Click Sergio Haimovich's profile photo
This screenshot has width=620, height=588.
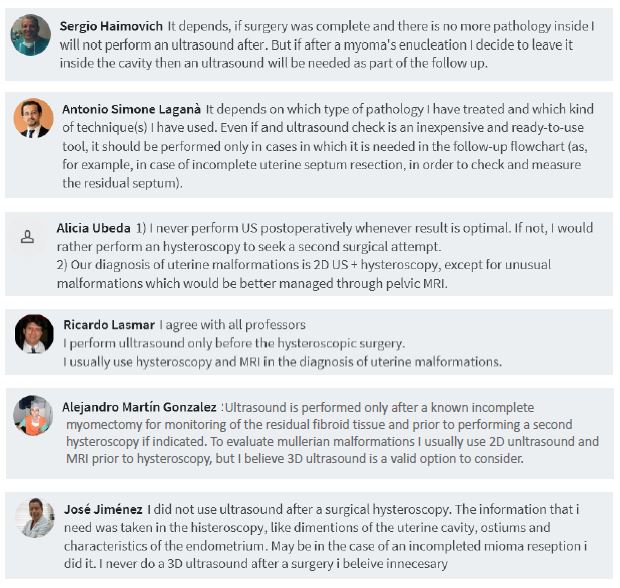pyautogui.click(x=31, y=35)
